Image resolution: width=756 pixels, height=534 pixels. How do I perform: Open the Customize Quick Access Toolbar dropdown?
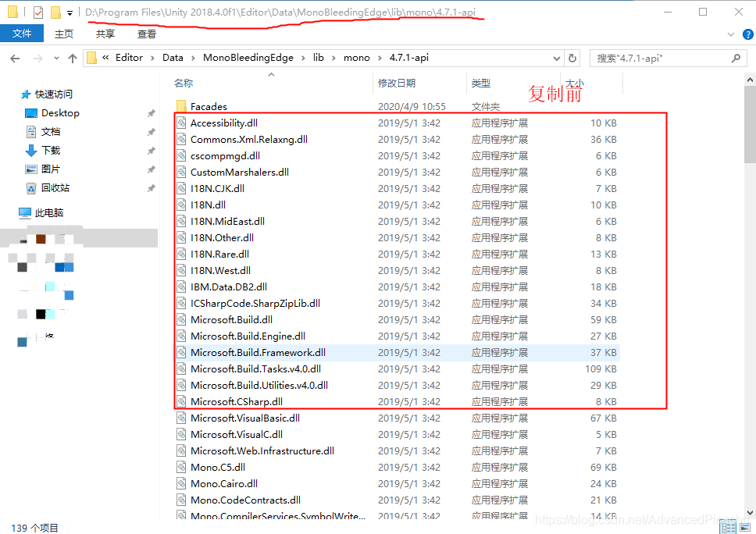(x=70, y=13)
